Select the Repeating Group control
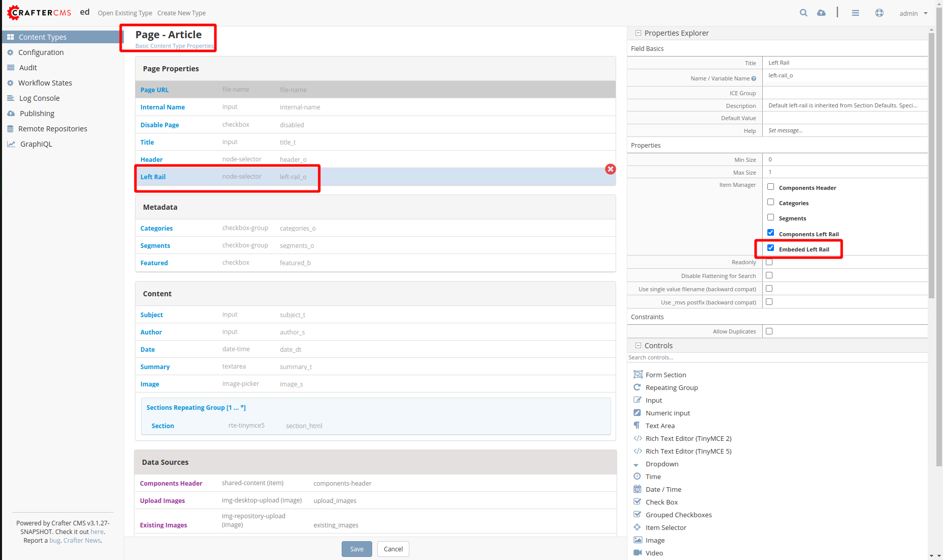 tap(671, 387)
